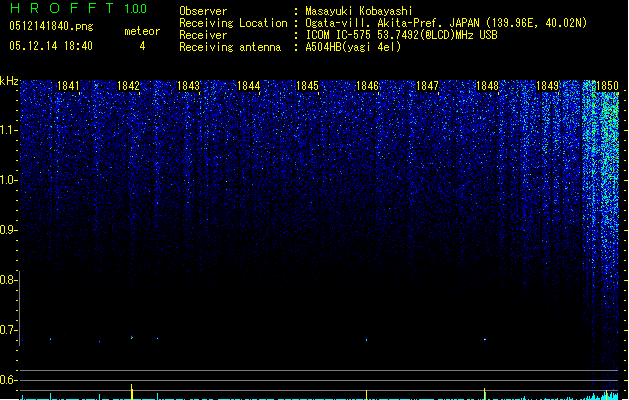
Task: Click the 0.8 frequency axis label
Action: tap(8, 280)
